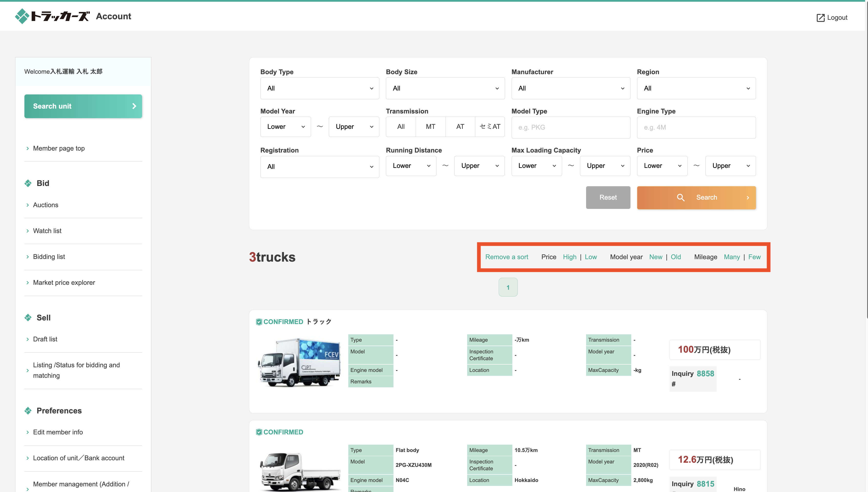Open the FCEV truck thumbnail image
This screenshot has width=868, height=492.
(x=299, y=362)
